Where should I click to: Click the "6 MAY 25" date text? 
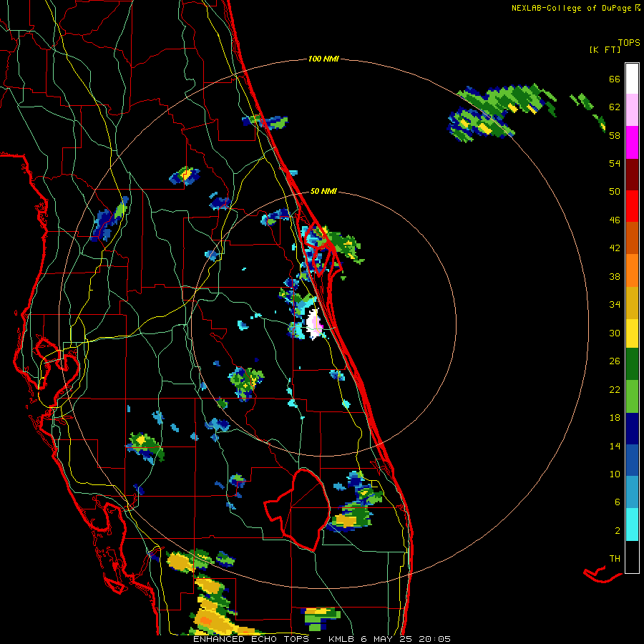(x=386, y=639)
